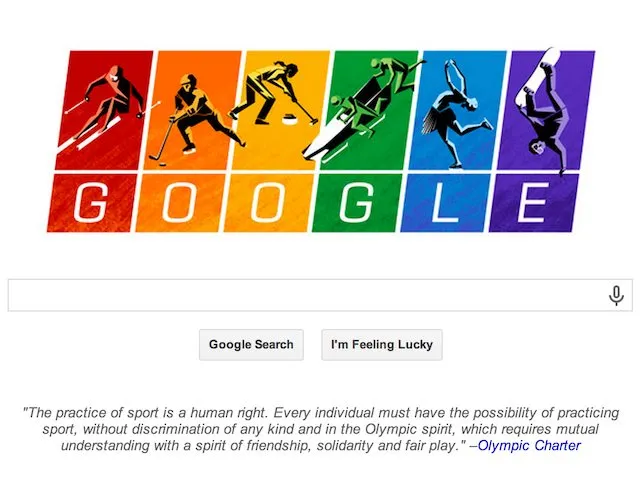Screen dimensions: 640x480
Task: Click the I'm Feeling Lucky button
Action: (x=381, y=344)
